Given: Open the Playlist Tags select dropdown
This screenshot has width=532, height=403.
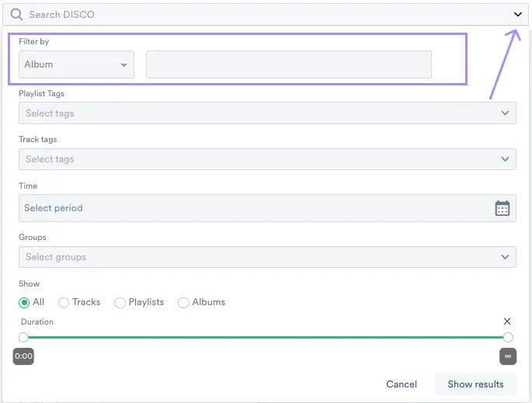Looking at the screenshot, I should [x=267, y=113].
